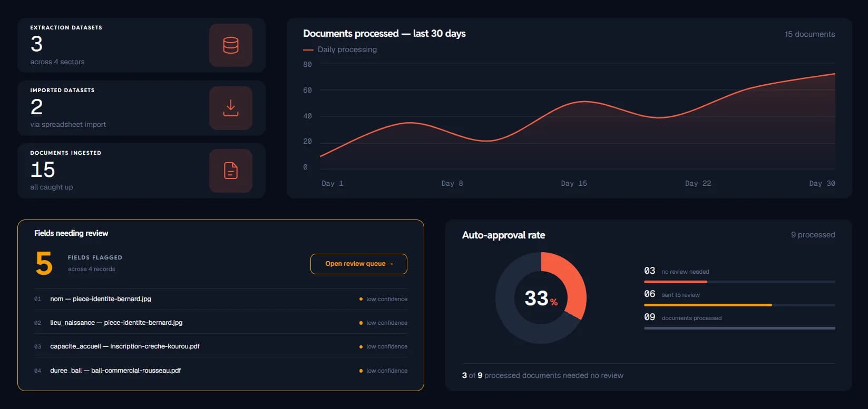This screenshot has height=409, width=868.
Task: Click the 33% auto-approval donut chart
Action: (x=541, y=298)
